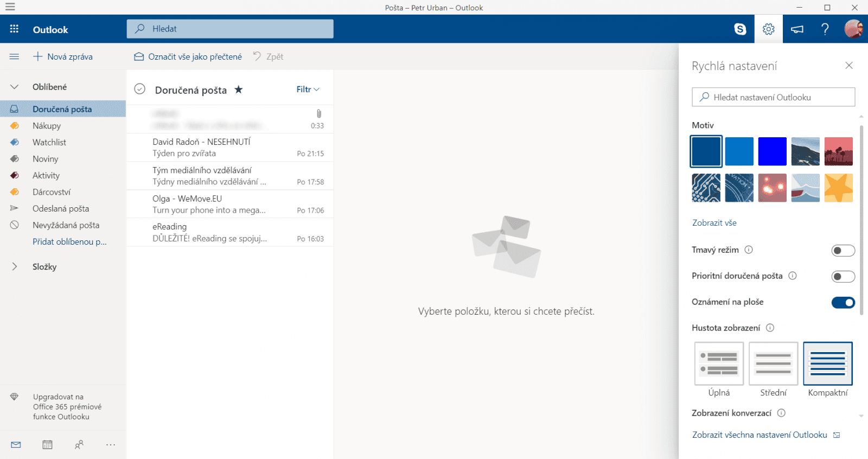The width and height of the screenshot is (868, 459).
Task: Open help question mark icon
Action: (x=825, y=29)
